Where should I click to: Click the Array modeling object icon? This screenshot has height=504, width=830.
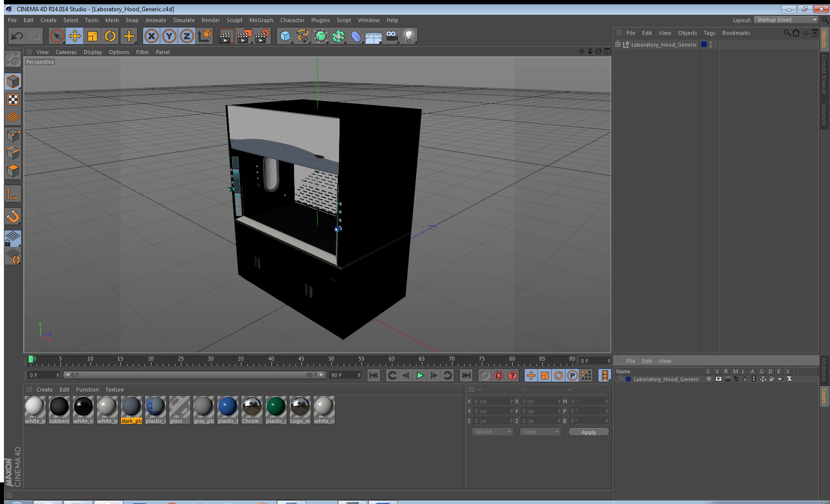point(338,36)
